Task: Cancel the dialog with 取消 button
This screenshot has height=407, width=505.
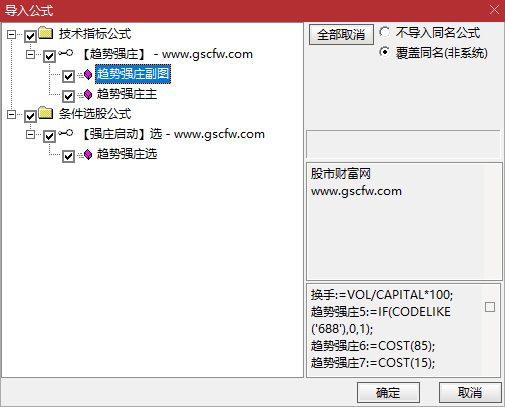Action: point(470,393)
